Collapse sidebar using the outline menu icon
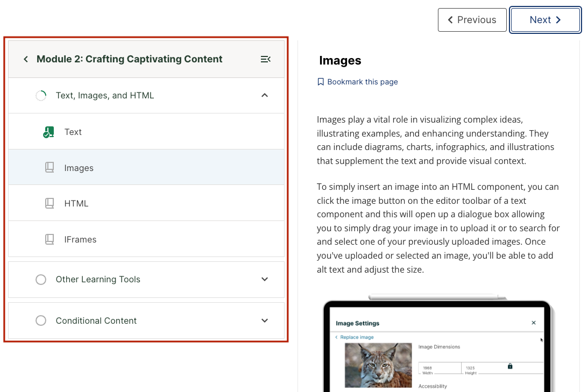 click(265, 59)
